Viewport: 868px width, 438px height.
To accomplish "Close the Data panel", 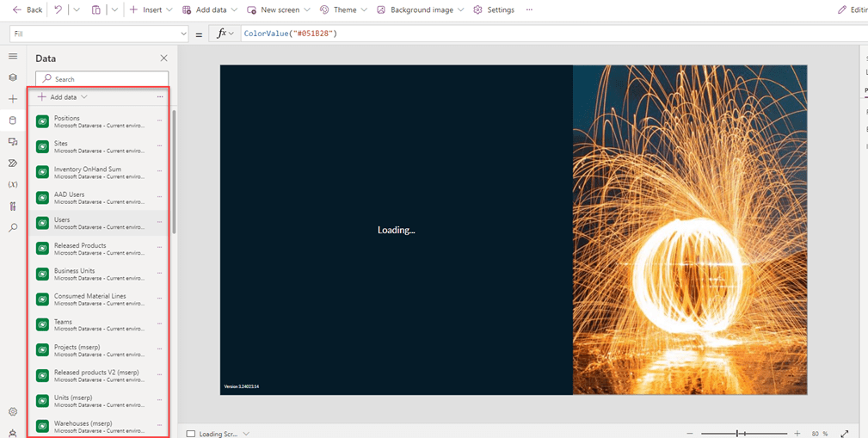I will 163,59.
